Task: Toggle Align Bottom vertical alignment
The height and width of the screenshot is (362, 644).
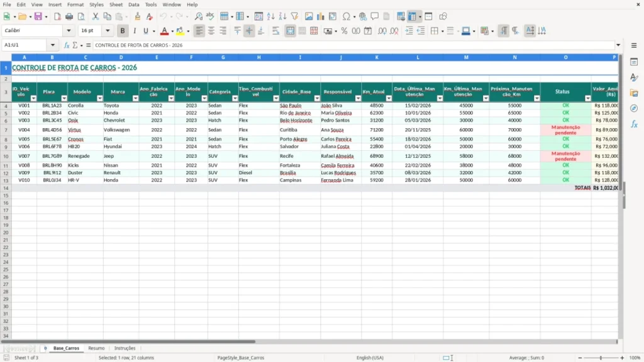Action: [x=261, y=31]
